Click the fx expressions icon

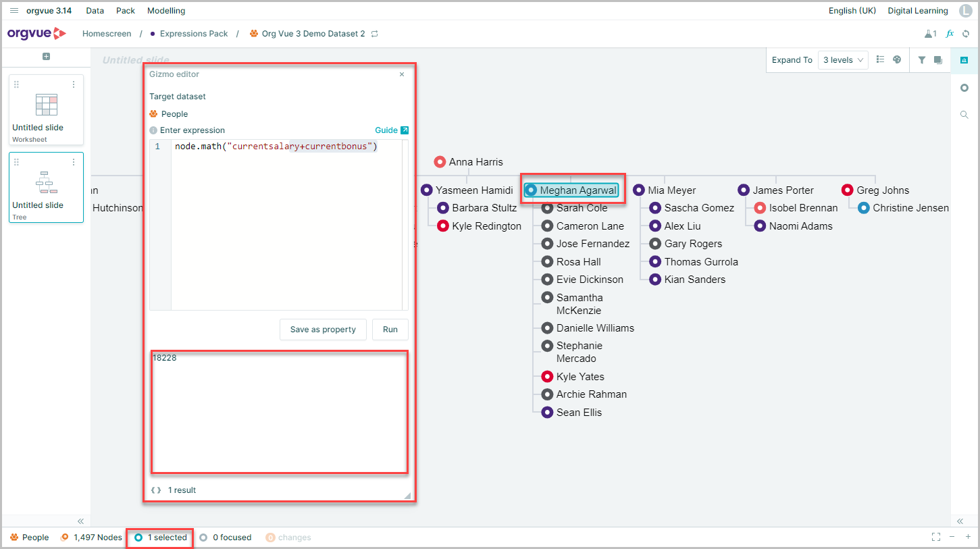pos(950,34)
